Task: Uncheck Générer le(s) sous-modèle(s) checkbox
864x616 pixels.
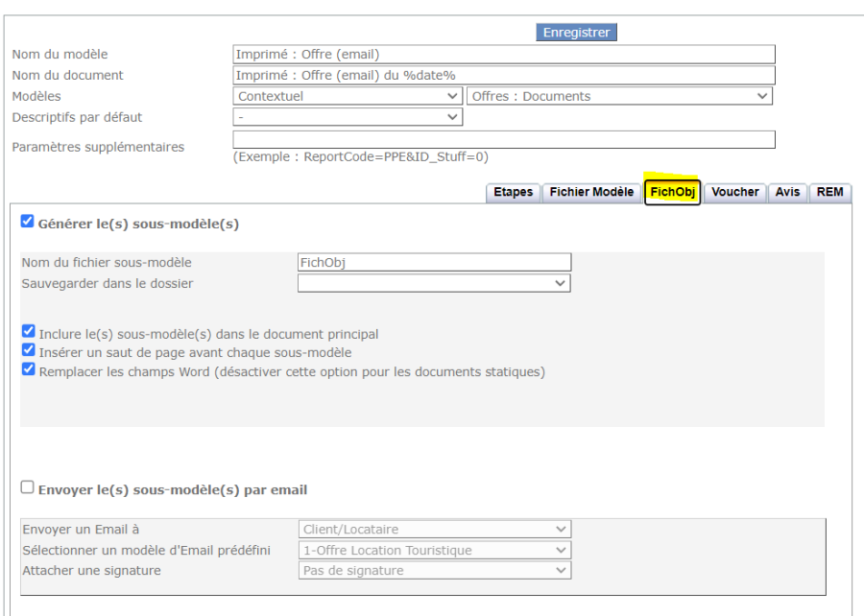Action: coord(28,222)
